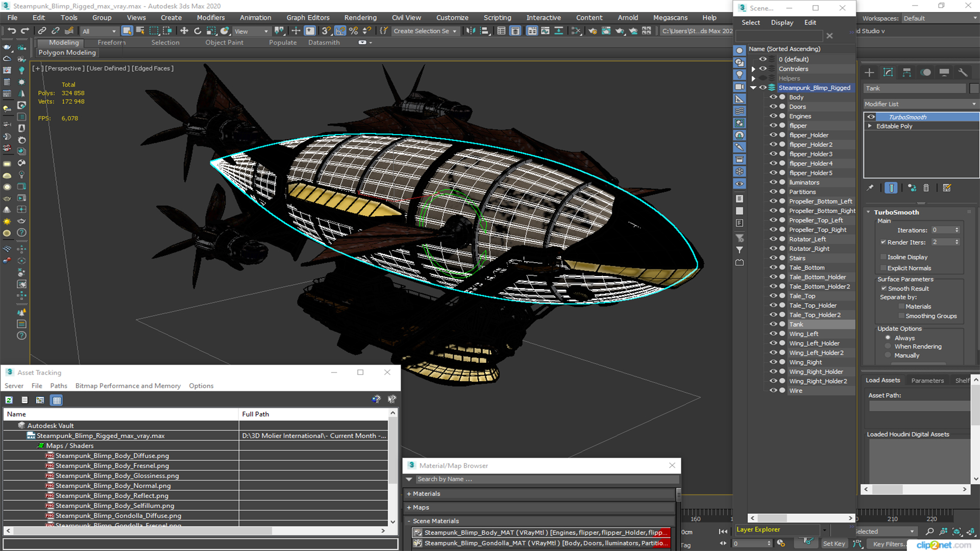Toggle Percent Snap in toolbar
The height and width of the screenshot is (551, 980).
(353, 31)
